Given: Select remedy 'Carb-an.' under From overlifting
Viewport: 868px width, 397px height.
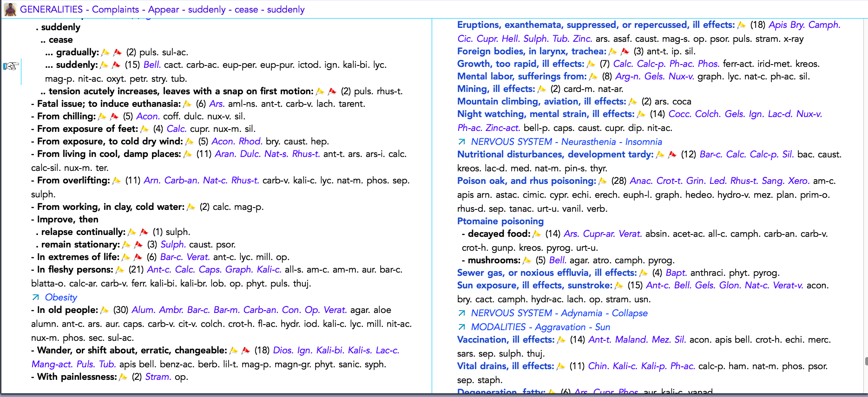Looking at the screenshot, I should click(x=182, y=180).
